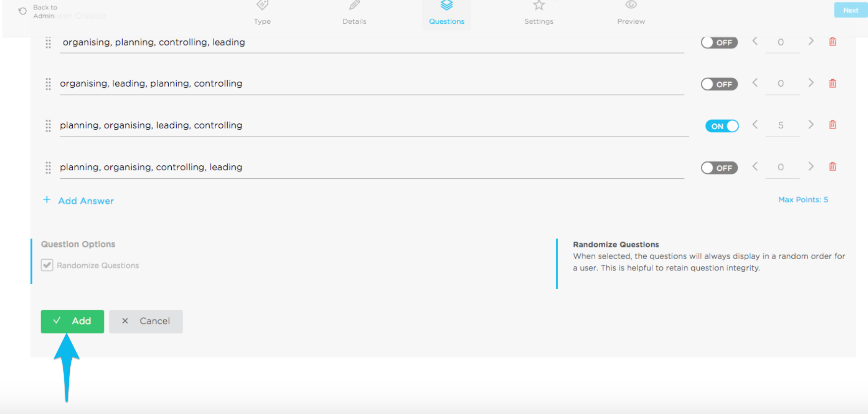Click the plus icon beside Add Answer

pyautogui.click(x=47, y=200)
